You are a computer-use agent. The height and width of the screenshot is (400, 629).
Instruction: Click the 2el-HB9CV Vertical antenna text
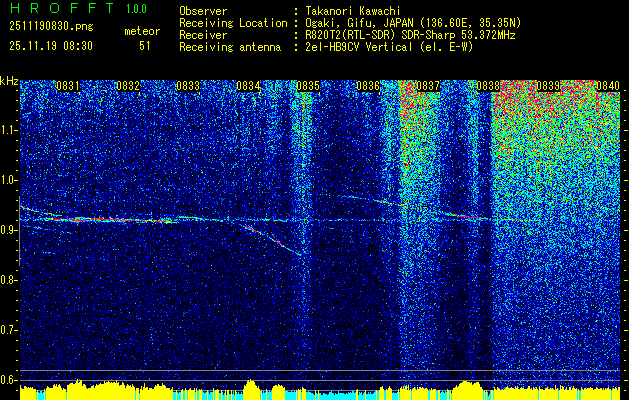coord(389,47)
